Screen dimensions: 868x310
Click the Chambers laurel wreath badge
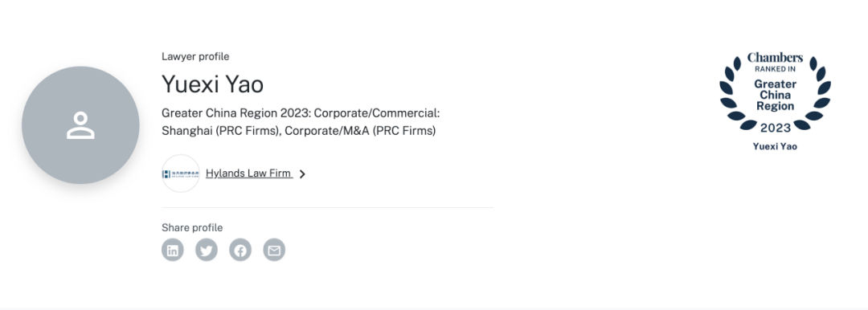pos(775,92)
